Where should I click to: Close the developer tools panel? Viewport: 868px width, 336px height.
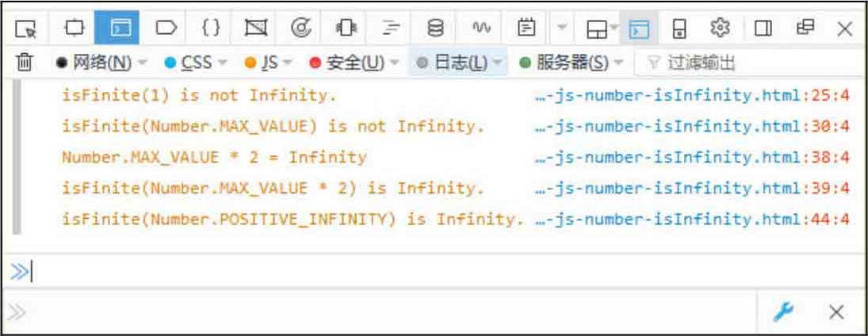tap(845, 29)
